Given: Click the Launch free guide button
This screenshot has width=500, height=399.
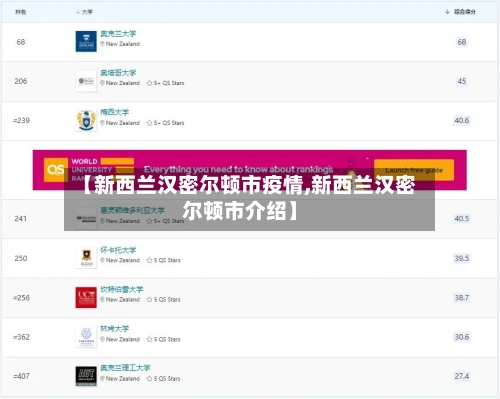Looking at the screenshot, I should [414, 170].
